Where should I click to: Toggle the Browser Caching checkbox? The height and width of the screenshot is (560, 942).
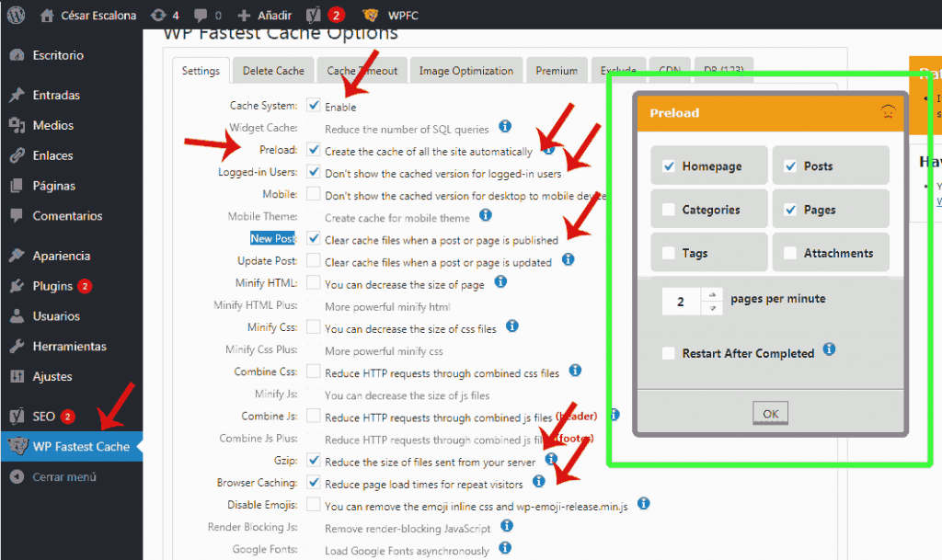(x=313, y=482)
